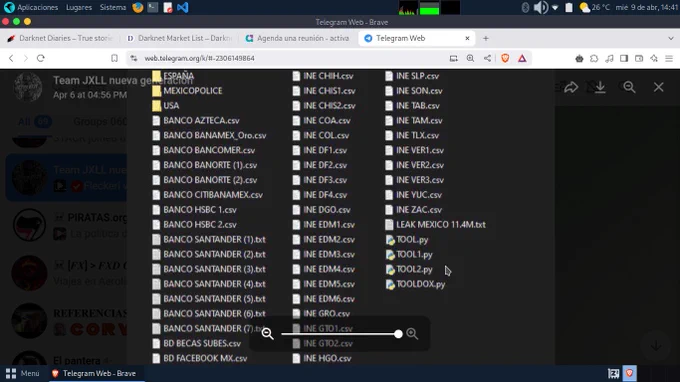The width and height of the screenshot is (680, 382).
Task: Switch to Agenda una reunión tab
Action: click(298, 38)
